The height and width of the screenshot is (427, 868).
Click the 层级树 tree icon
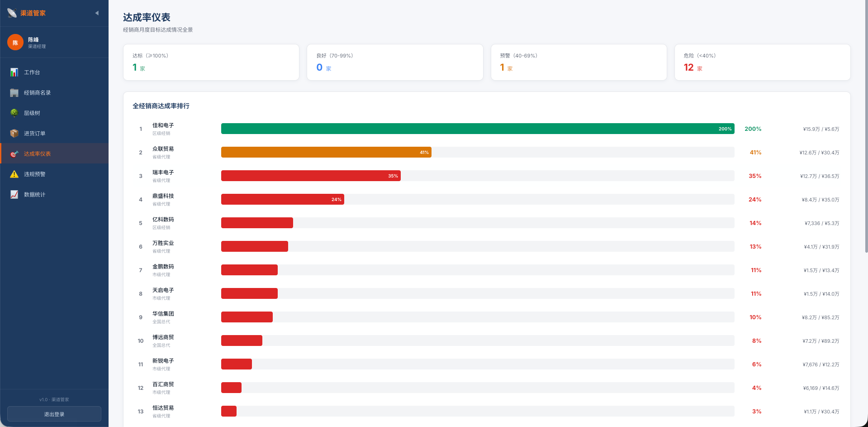click(14, 113)
